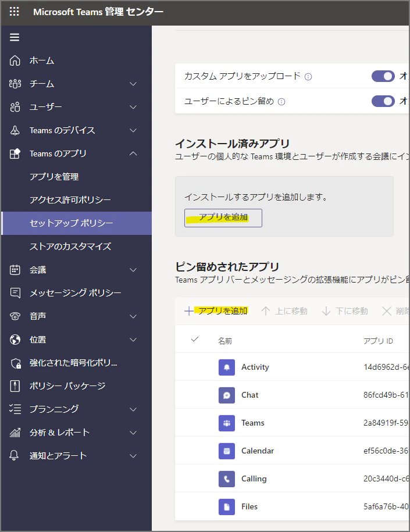410x532 pixels.
Task: Click app ID ef56c0de-36
Action: (386, 451)
